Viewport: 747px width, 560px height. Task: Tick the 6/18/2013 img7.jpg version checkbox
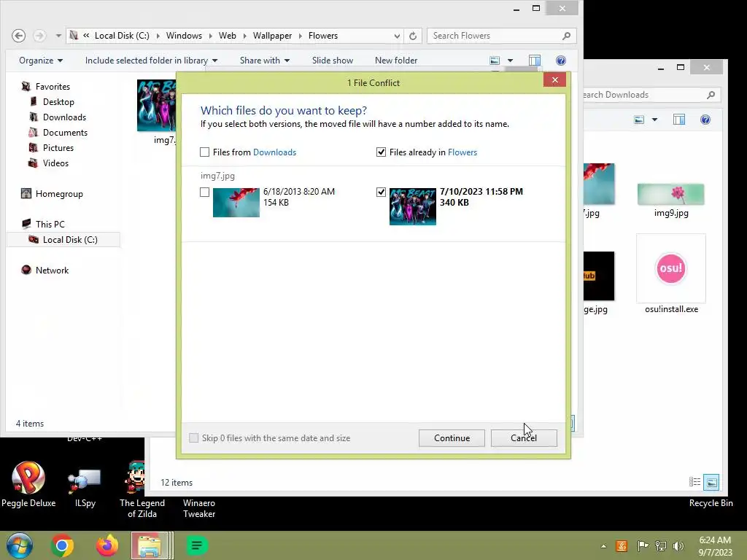204,192
